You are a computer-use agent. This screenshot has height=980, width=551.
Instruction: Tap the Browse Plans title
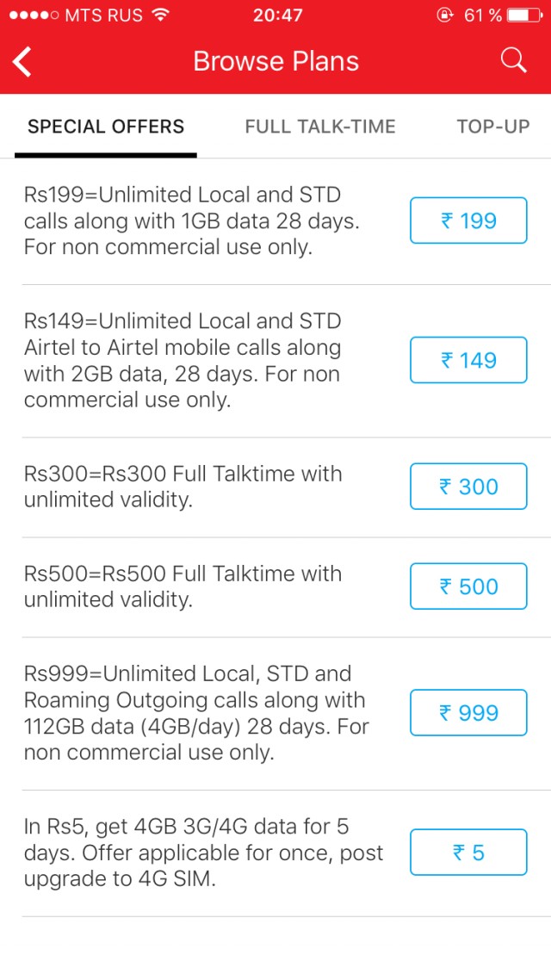(275, 61)
